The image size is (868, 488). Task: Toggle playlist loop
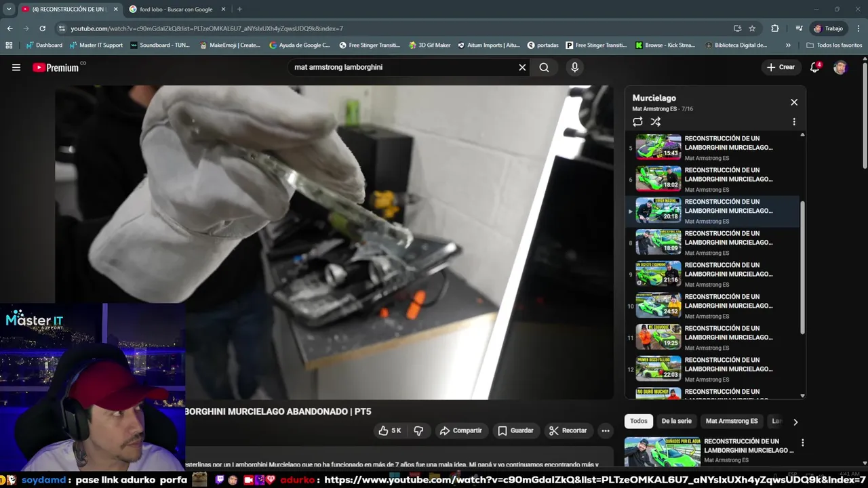(637, 122)
